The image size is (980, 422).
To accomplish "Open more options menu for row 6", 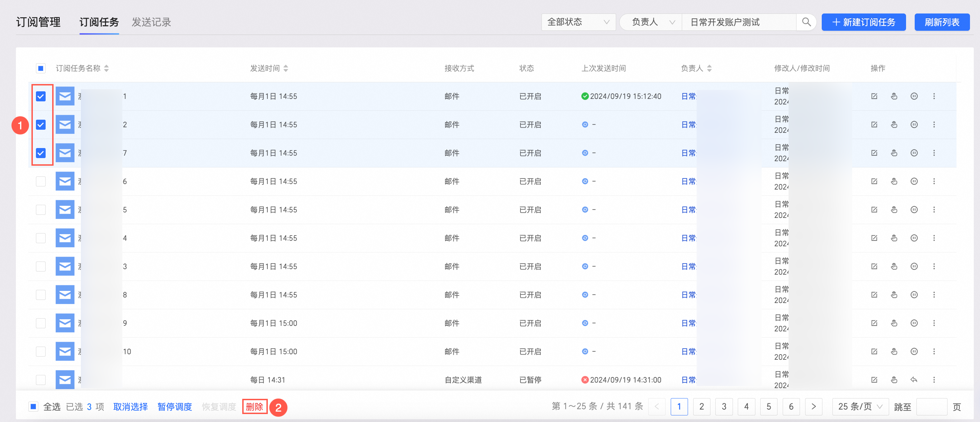I will [x=934, y=181].
